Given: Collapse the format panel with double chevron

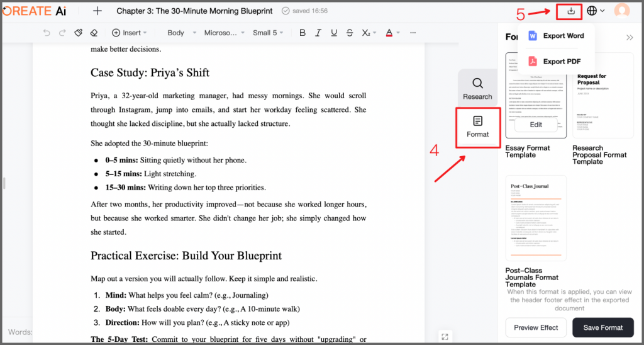Looking at the screenshot, I should click(629, 37).
